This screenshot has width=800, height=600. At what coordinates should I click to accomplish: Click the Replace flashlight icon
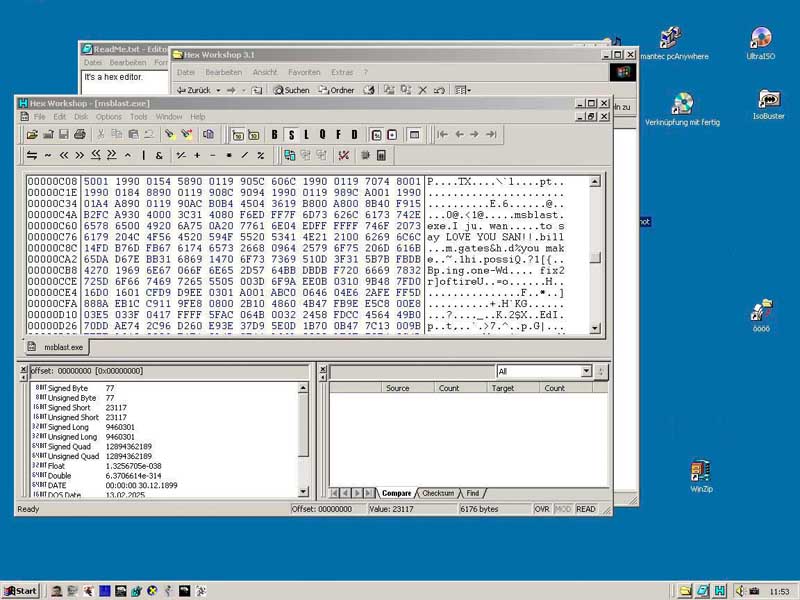187,135
